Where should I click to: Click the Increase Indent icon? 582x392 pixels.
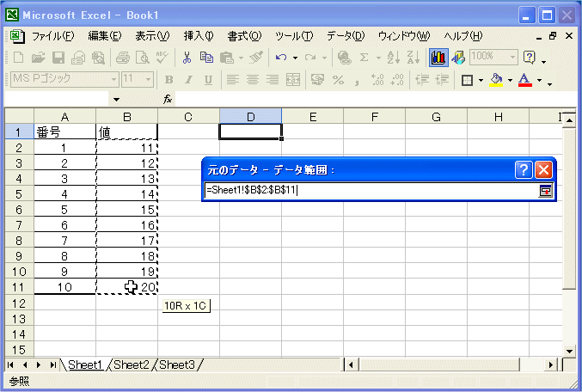point(442,80)
